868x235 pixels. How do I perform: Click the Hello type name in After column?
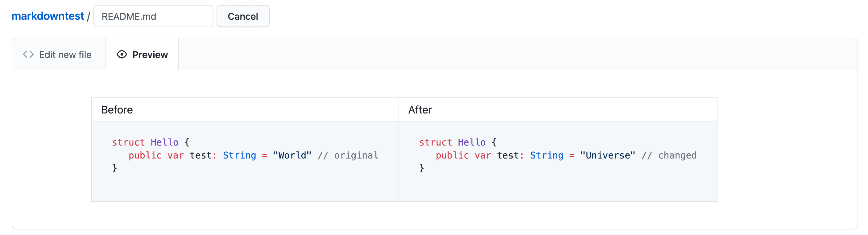coord(471,142)
